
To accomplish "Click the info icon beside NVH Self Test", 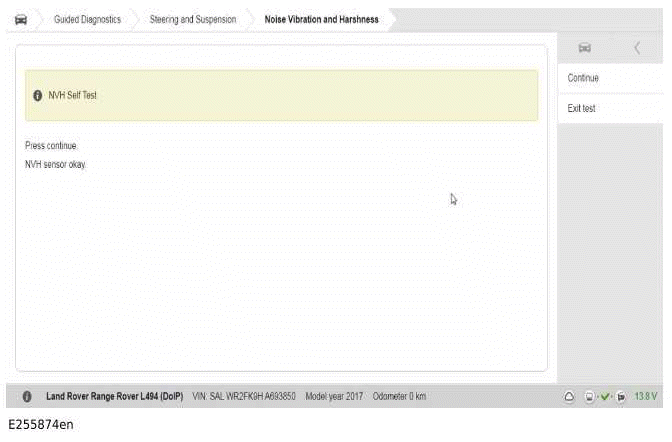I will click(38, 96).
